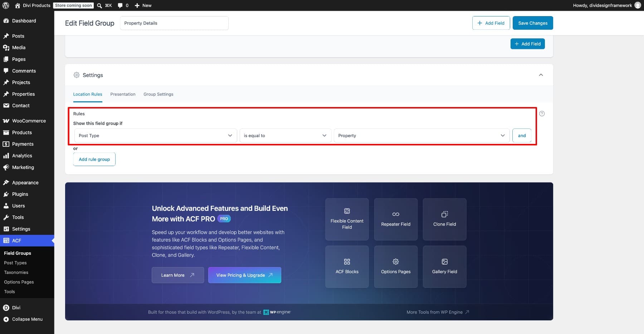Image resolution: width=644 pixels, height=334 pixels.
Task: Click the Dashboard gauge icon
Action: (6, 21)
